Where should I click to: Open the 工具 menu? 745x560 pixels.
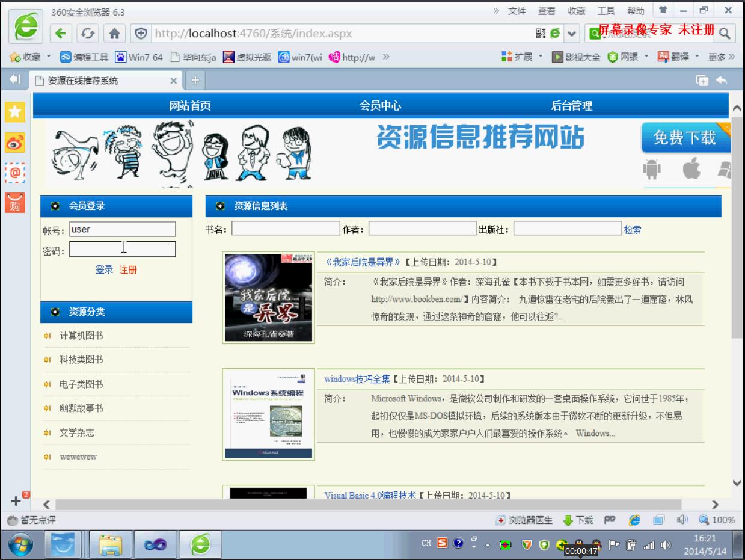(606, 11)
